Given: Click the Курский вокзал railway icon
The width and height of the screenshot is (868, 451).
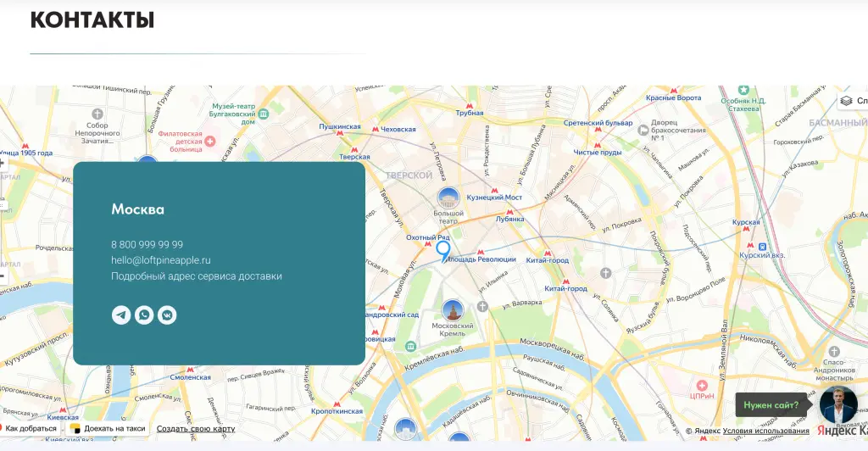Looking at the screenshot, I should [x=762, y=247].
